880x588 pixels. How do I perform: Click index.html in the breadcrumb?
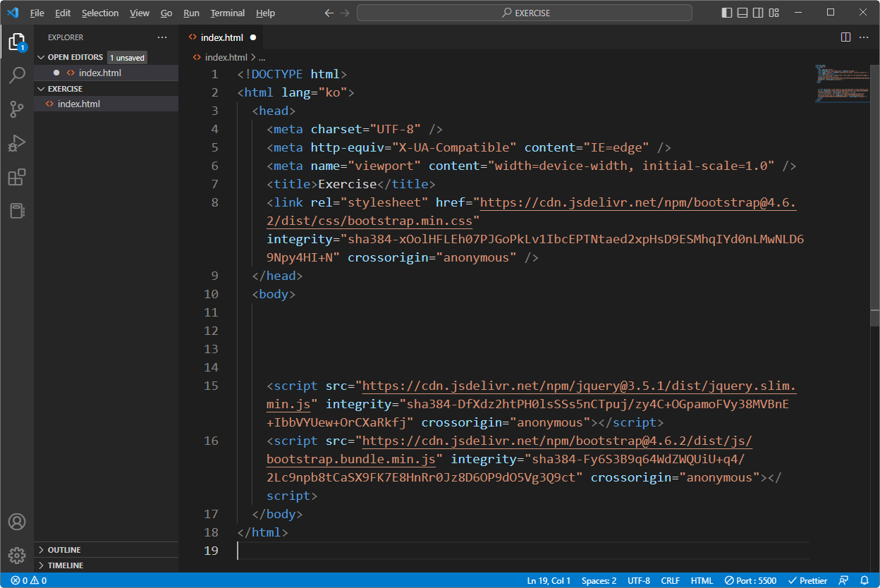coord(226,57)
